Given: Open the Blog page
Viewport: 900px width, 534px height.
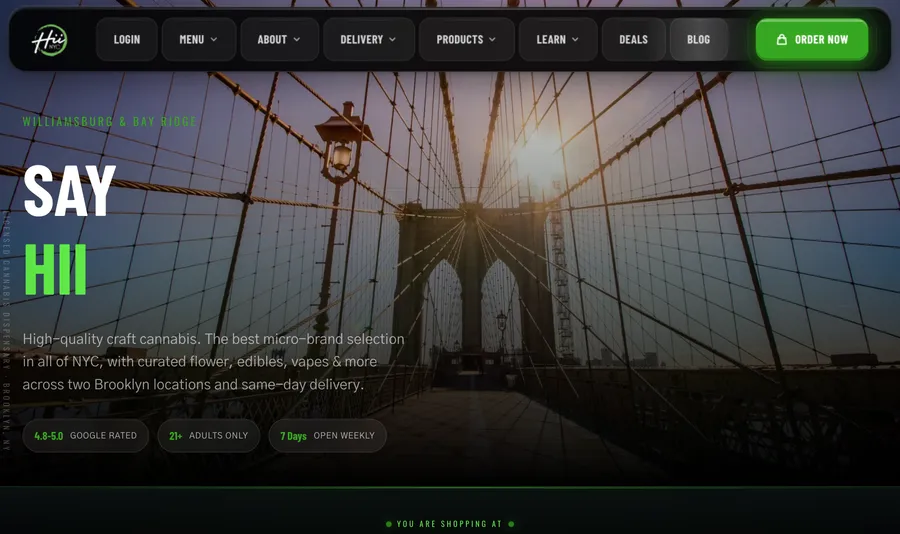Looking at the screenshot, I should point(699,40).
